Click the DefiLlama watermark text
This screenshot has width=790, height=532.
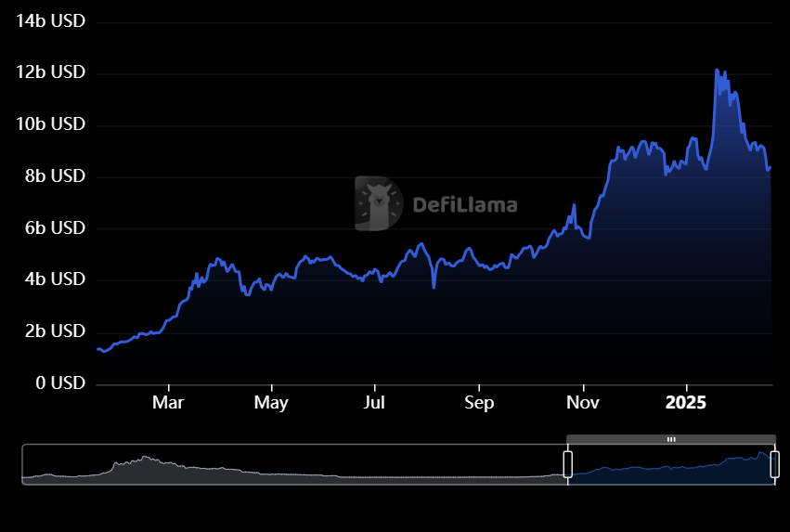click(x=464, y=205)
